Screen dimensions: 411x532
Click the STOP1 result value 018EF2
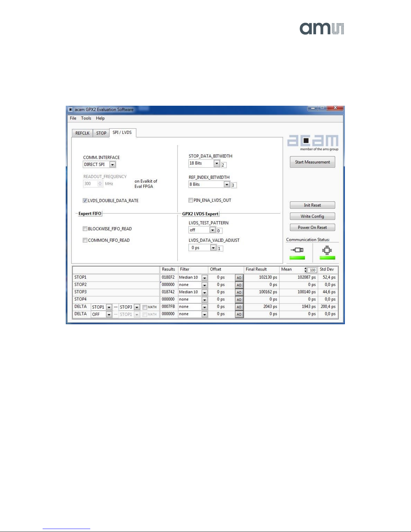(168, 278)
